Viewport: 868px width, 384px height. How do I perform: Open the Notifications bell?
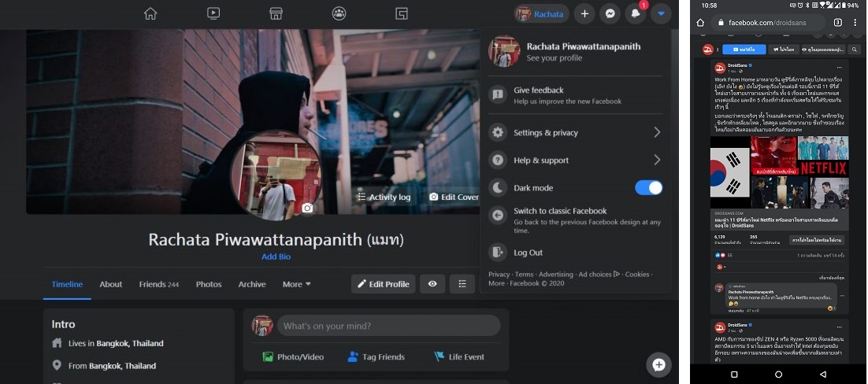[x=636, y=14]
